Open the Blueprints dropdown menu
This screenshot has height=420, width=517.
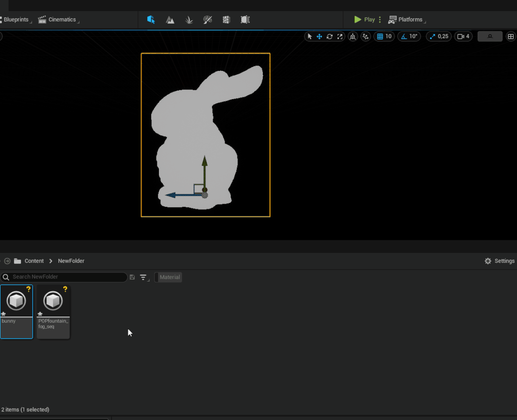point(16,20)
